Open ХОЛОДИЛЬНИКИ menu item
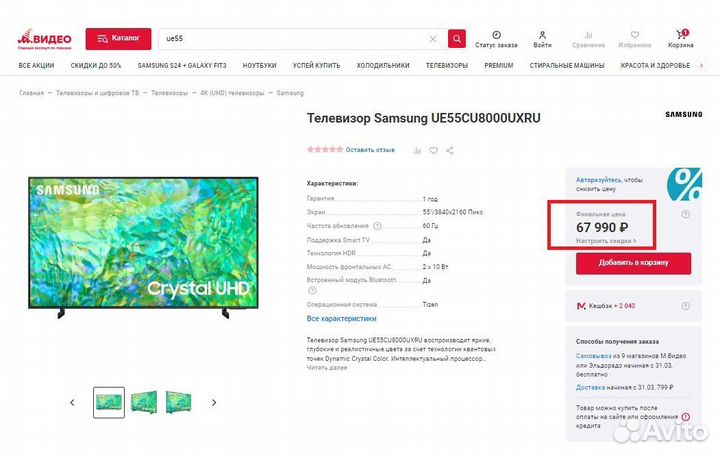This screenshot has width=720, height=456. pyautogui.click(x=383, y=66)
